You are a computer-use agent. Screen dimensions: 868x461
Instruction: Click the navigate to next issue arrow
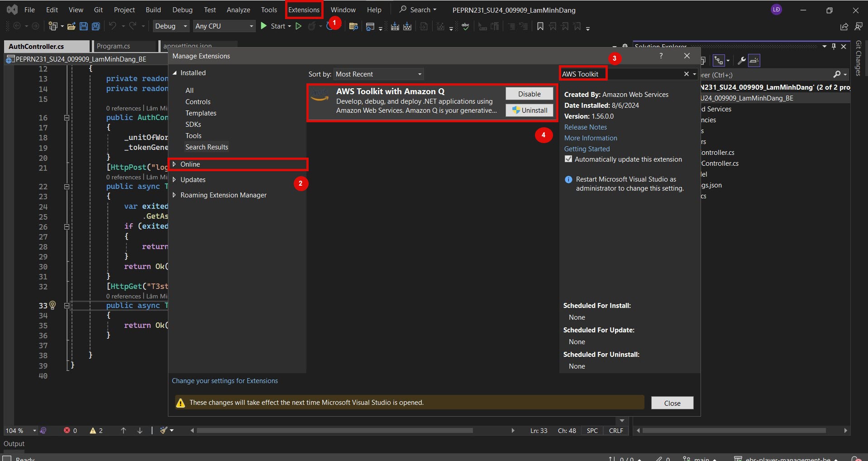[140, 431]
